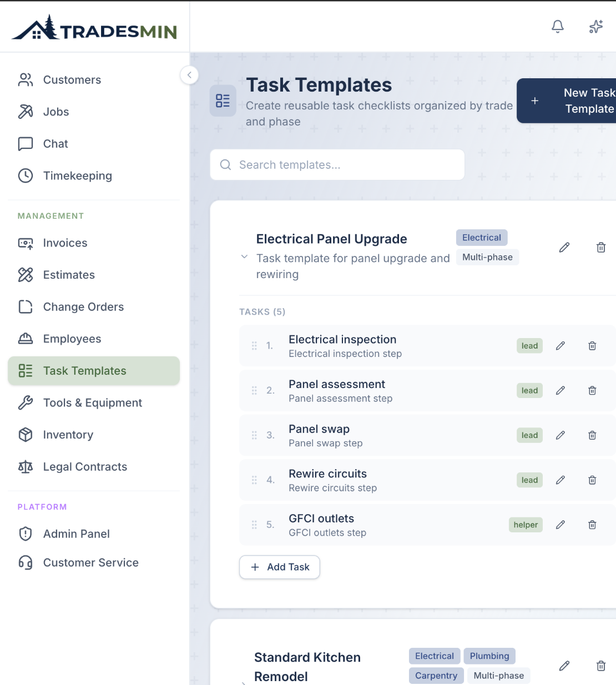
Task: Delete the GFCI outlets task
Action: click(592, 525)
